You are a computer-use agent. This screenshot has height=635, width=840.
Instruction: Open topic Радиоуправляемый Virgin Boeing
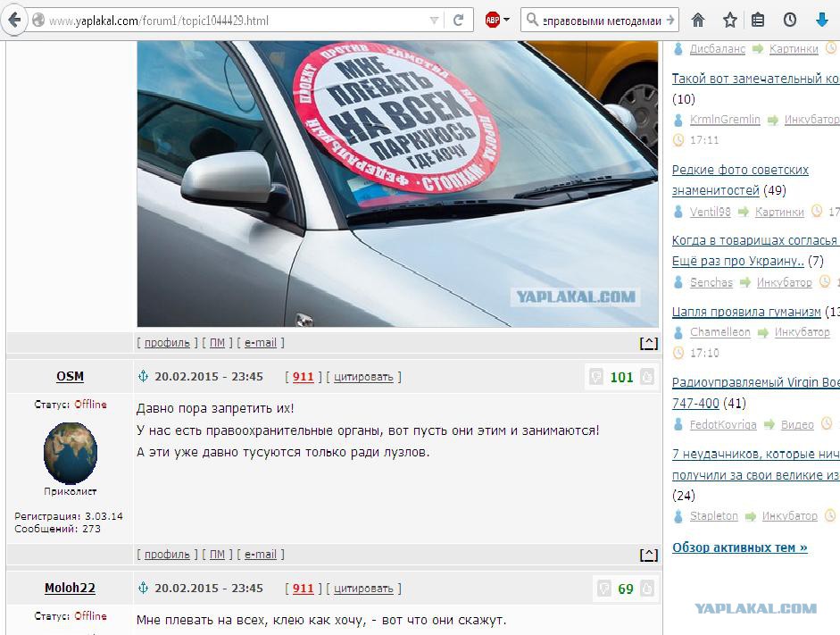pos(756,393)
